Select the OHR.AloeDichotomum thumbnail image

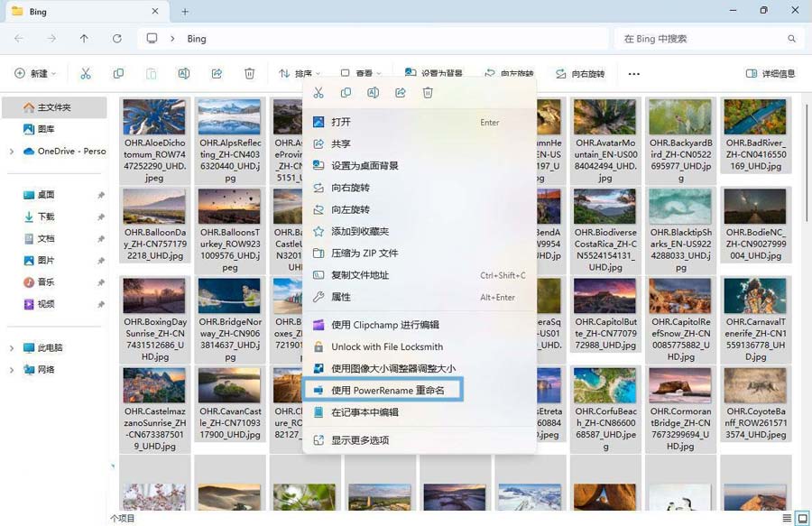[154, 117]
